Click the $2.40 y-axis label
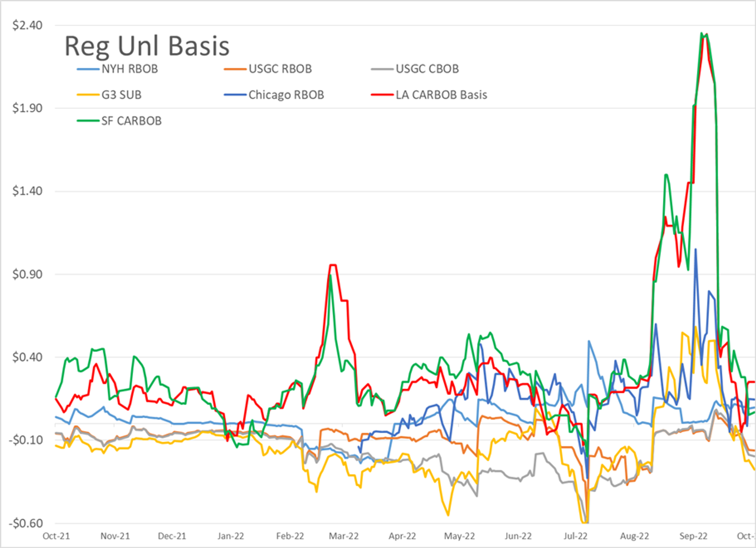The width and height of the screenshot is (756, 548). (x=27, y=25)
